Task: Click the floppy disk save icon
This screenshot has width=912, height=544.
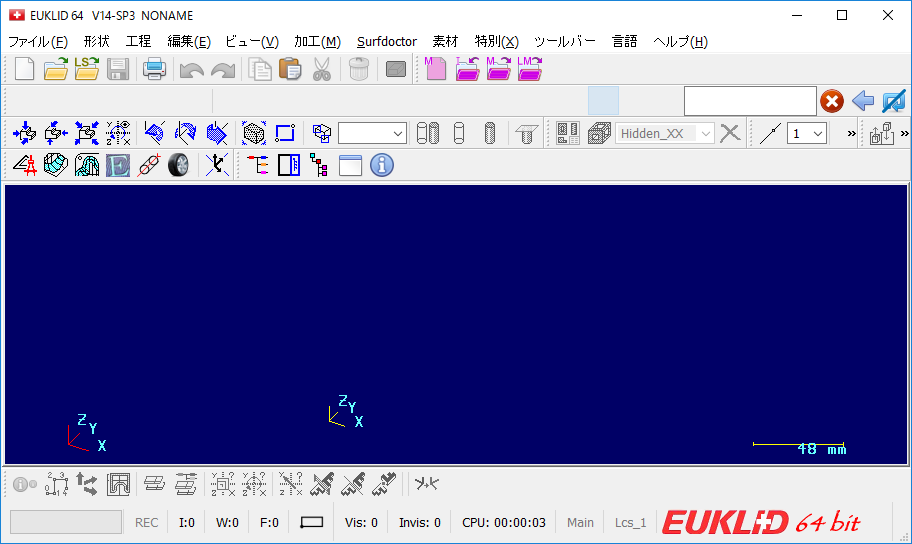Action: point(117,69)
